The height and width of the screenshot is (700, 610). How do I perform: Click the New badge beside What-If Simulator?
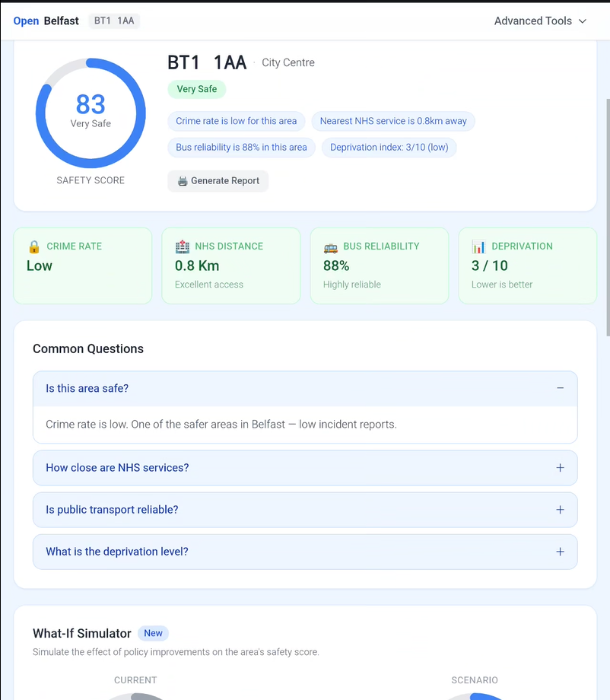(x=153, y=633)
